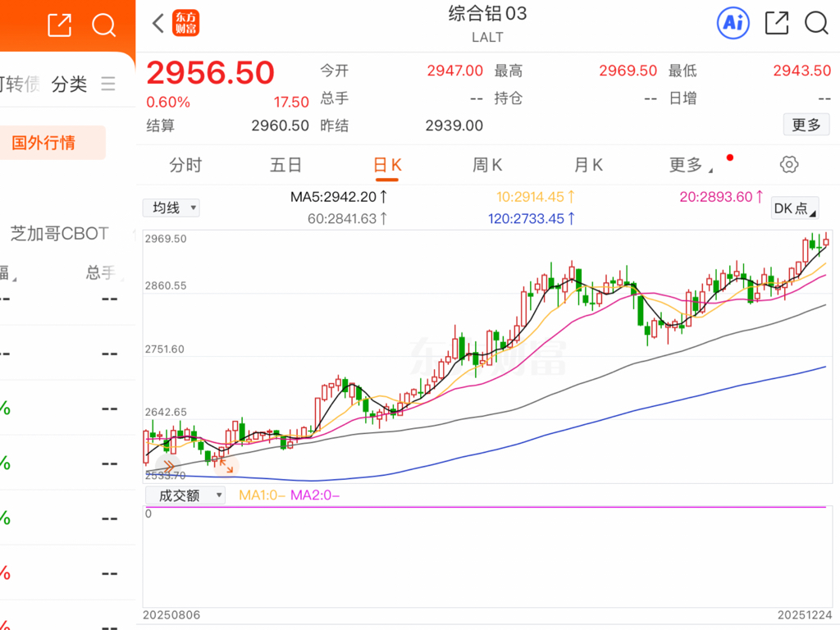Select the 国外行情 category button
This screenshot has height=630, width=840.
pos(44,143)
